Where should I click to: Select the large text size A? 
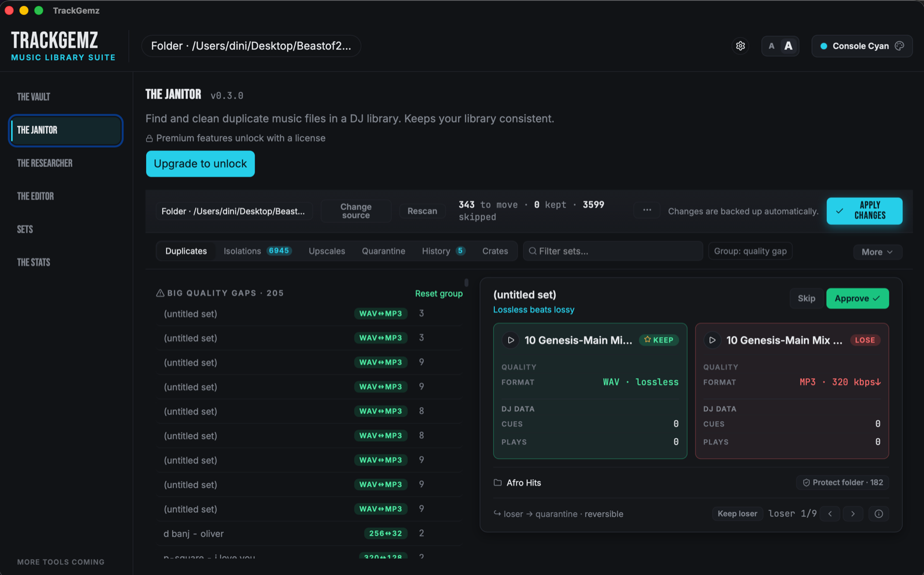(788, 46)
